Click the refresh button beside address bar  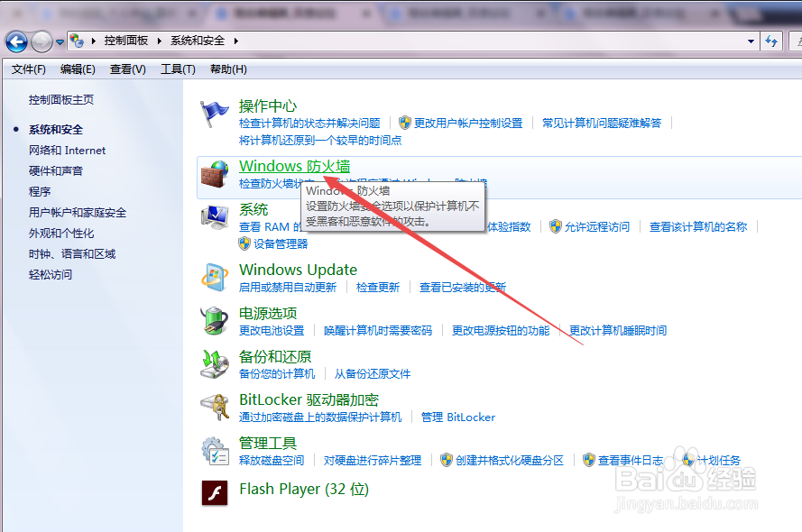click(771, 41)
